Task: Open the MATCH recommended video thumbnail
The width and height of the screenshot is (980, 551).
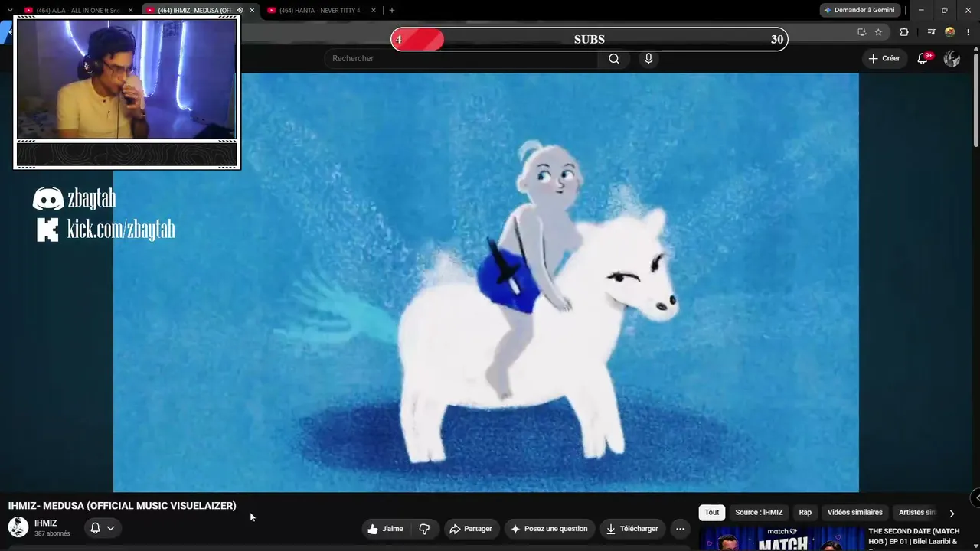Action: pyautogui.click(x=781, y=539)
